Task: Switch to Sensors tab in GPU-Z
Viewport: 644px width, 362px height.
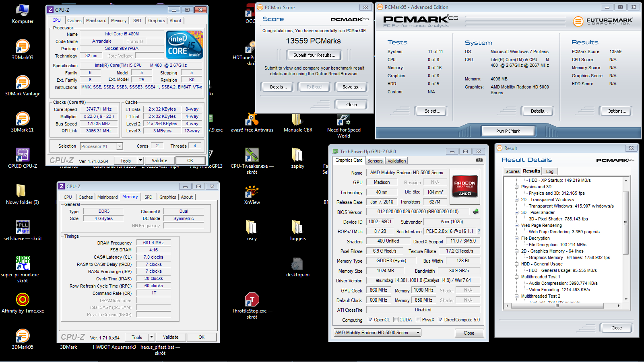Action: pos(375,161)
